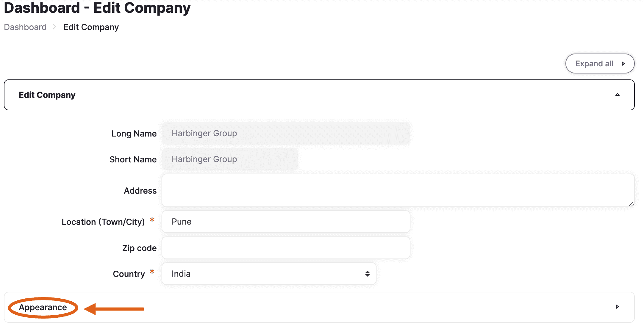Click the Edit Company breadcrumb text
The height and width of the screenshot is (326, 644).
91,27
